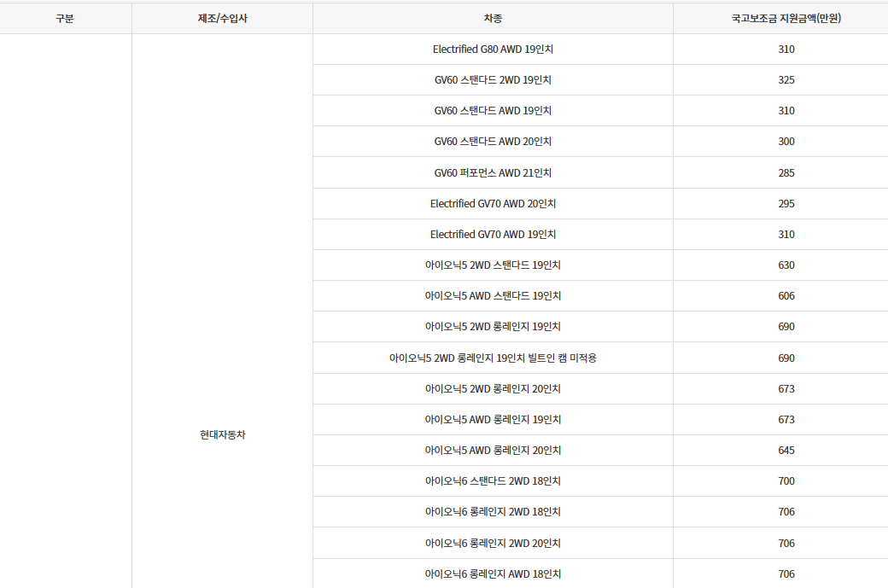Select 아이오닉5 빌트인 캠 미적용 model
The width and height of the screenshot is (888, 588).
pos(493,358)
